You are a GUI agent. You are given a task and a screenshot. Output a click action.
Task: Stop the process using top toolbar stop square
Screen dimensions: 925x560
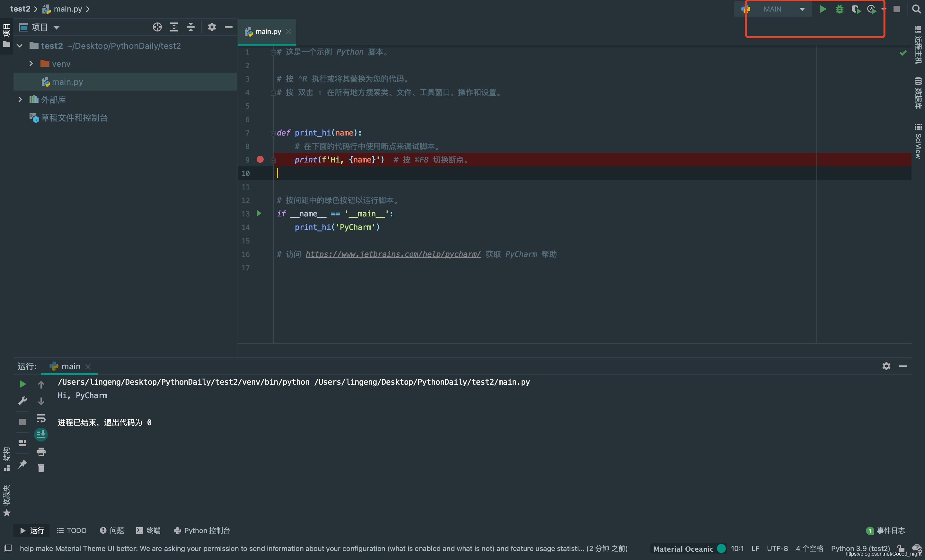coord(896,9)
